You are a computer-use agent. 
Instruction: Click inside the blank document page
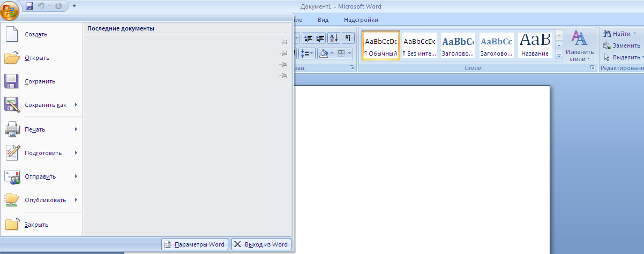click(421, 170)
